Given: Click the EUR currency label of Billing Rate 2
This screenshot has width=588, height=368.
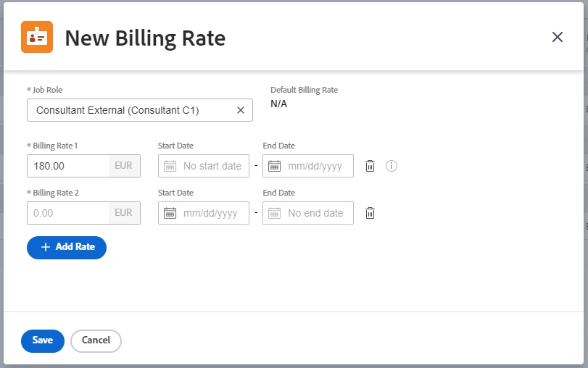Looking at the screenshot, I should tap(123, 213).
